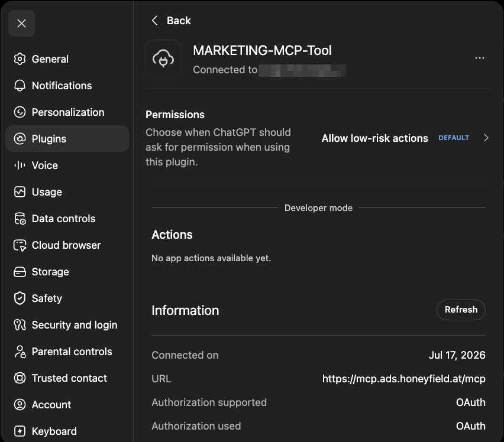Click the Refresh button
This screenshot has width=504, height=442.
(x=461, y=310)
